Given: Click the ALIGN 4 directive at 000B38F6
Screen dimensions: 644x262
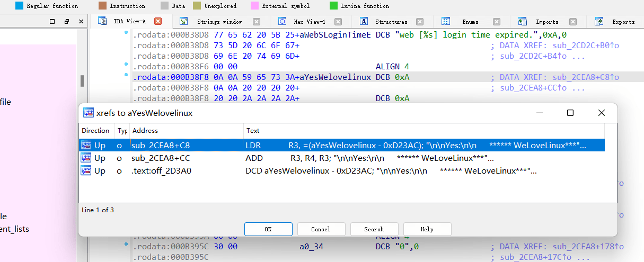Looking at the screenshot, I should (393, 67).
